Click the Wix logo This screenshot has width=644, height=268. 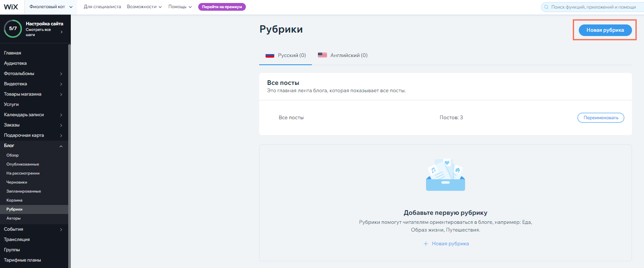tap(11, 7)
